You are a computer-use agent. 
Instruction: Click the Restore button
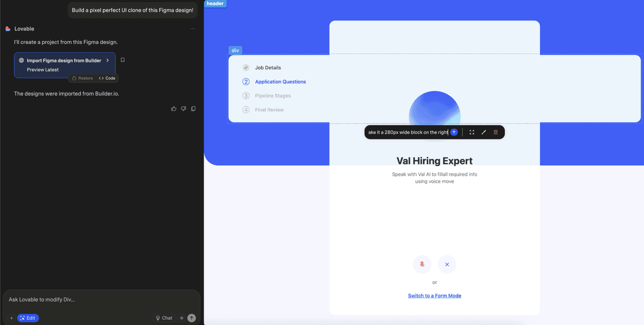82,78
